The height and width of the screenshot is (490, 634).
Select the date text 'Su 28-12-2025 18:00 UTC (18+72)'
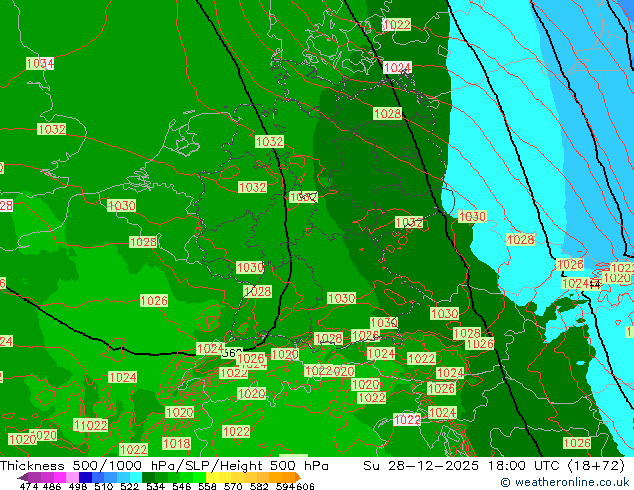(x=494, y=466)
